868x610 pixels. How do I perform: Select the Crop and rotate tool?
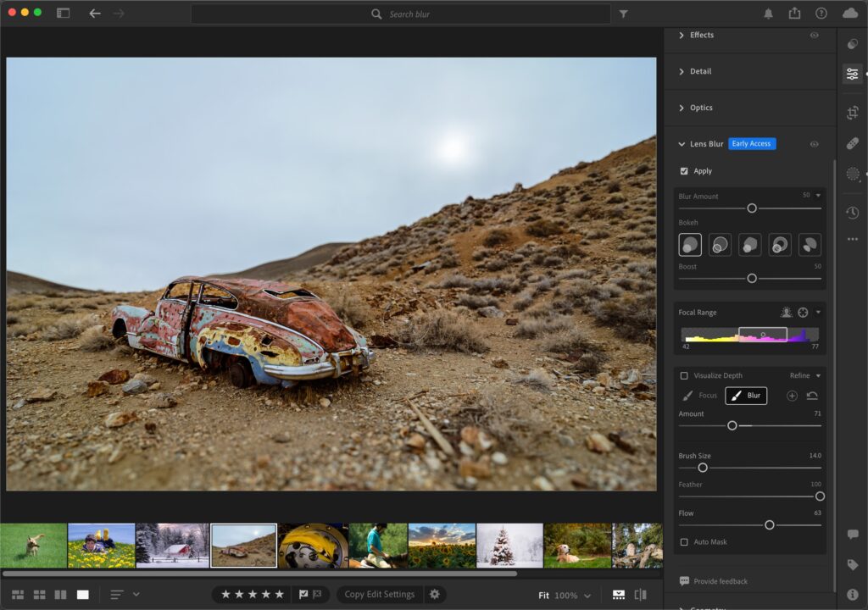click(853, 113)
